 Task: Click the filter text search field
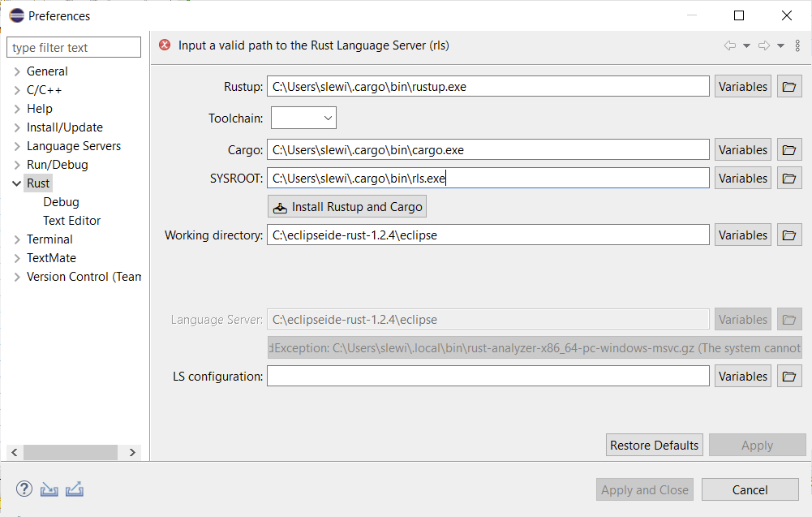tap(75, 48)
